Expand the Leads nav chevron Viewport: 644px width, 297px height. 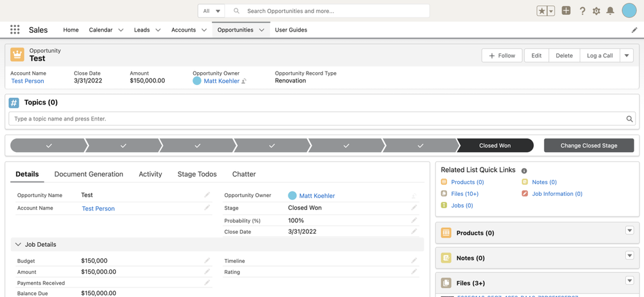[x=158, y=30]
